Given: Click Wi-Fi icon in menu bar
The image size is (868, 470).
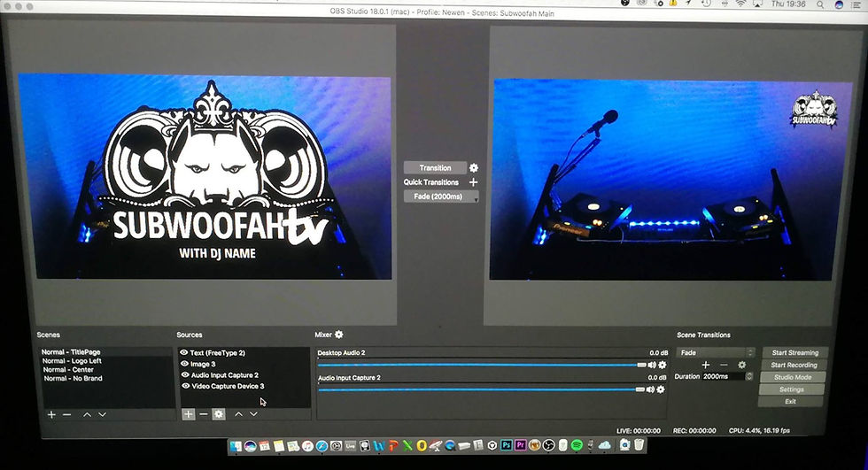Looking at the screenshot, I should point(740,4).
